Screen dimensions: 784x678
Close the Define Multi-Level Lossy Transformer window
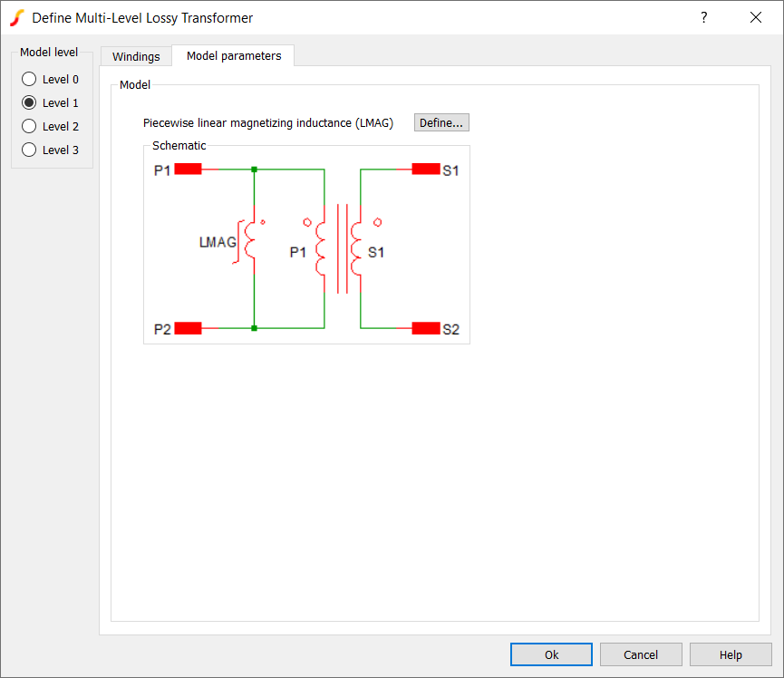[756, 17]
